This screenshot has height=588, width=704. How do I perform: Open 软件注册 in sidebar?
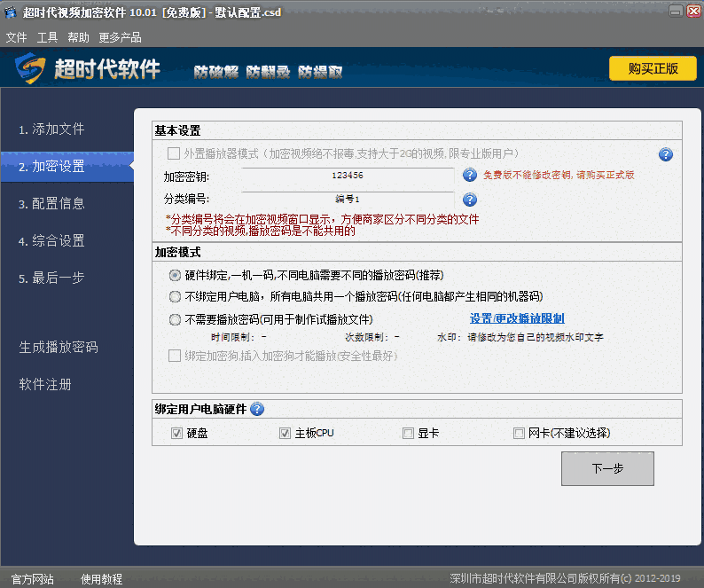(x=45, y=384)
